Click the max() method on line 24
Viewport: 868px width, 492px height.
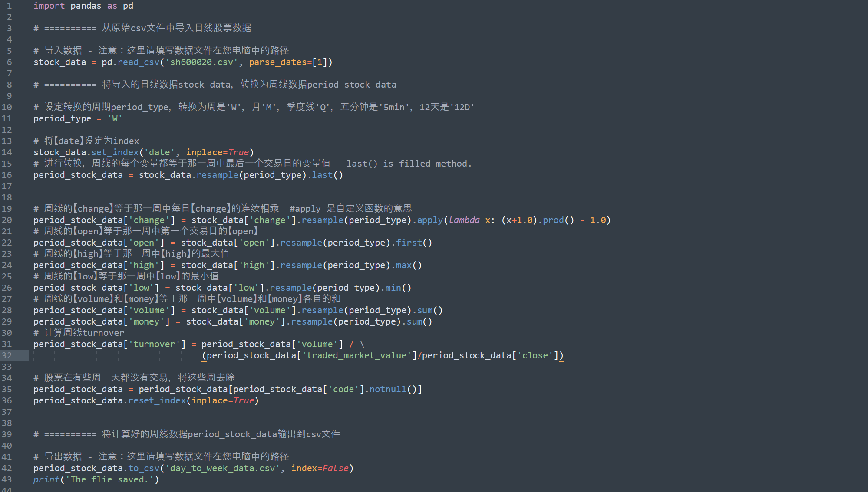pos(403,265)
